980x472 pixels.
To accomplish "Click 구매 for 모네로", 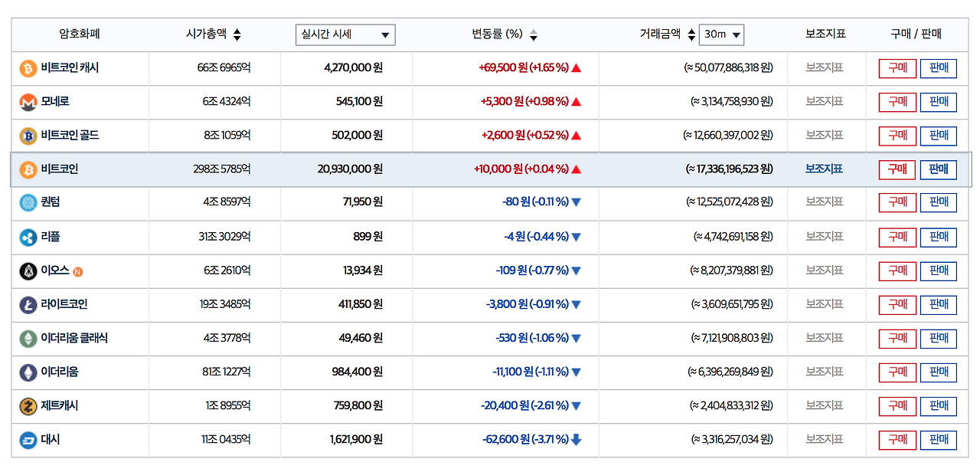I will click(x=897, y=102).
